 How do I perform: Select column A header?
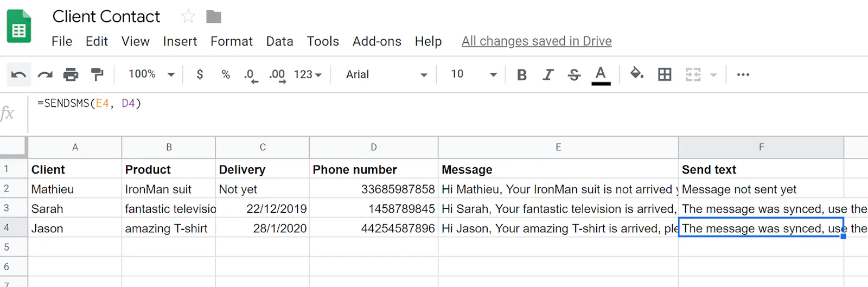[75, 147]
